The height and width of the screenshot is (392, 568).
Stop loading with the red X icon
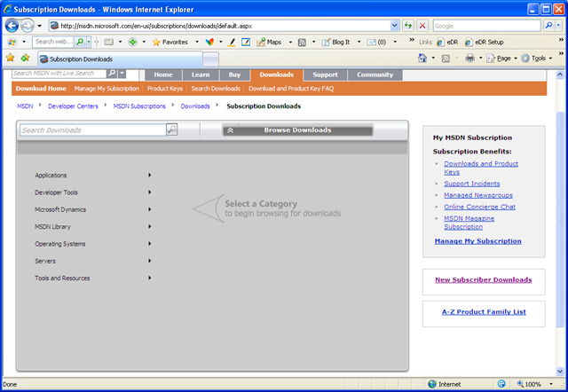[422, 26]
